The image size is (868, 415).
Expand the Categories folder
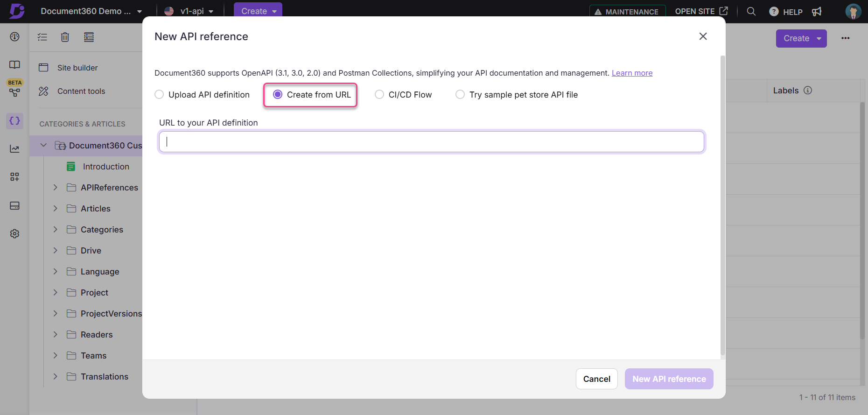click(x=55, y=230)
